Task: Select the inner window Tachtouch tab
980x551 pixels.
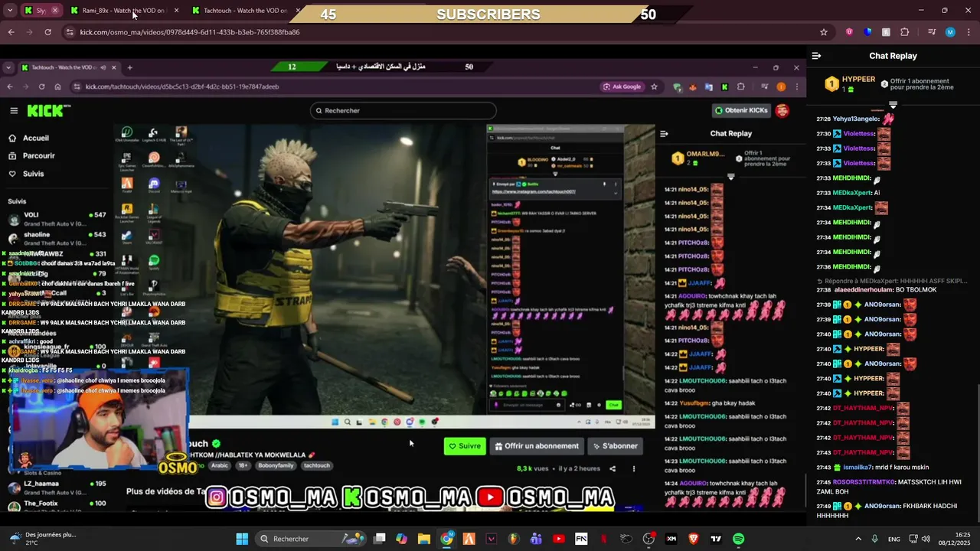Action: click(x=68, y=67)
